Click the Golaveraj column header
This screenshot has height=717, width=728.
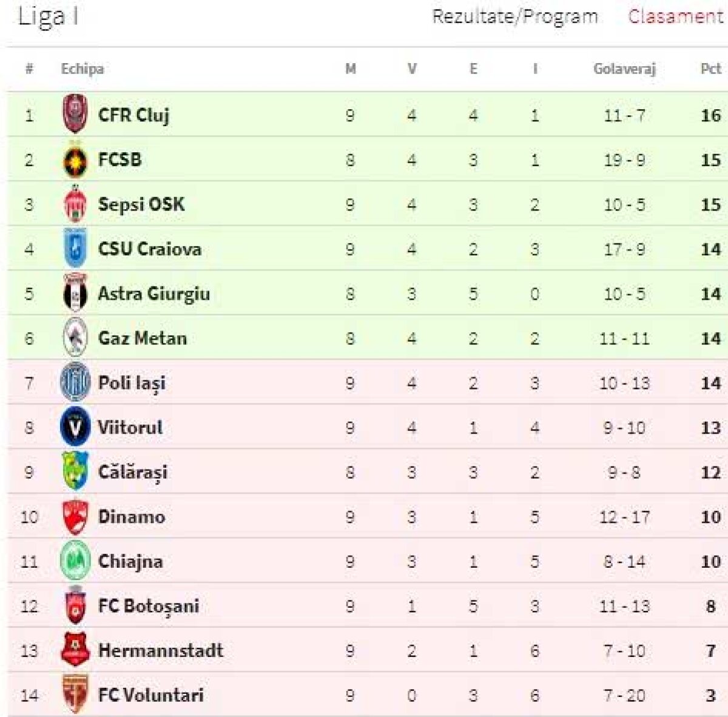pyautogui.click(x=624, y=69)
